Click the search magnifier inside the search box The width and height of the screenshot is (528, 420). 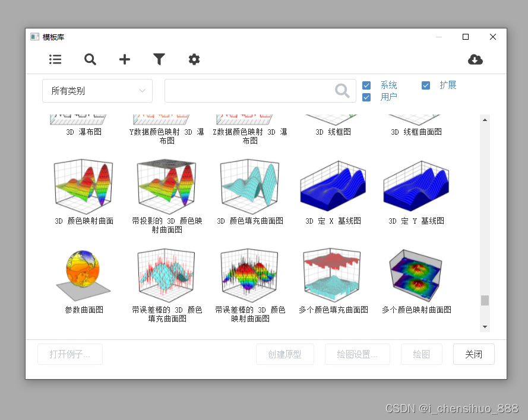pos(342,91)
